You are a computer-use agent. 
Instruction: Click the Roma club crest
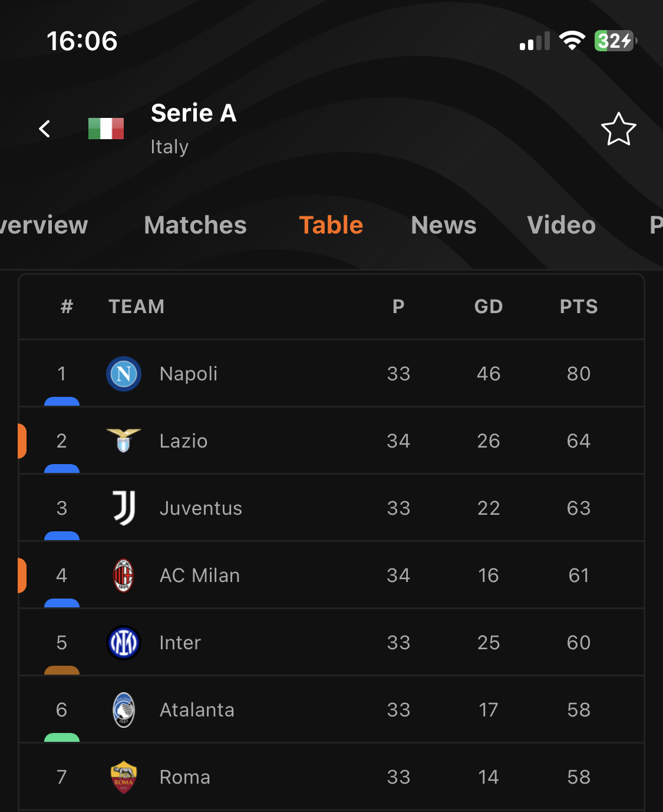point(124,777)
